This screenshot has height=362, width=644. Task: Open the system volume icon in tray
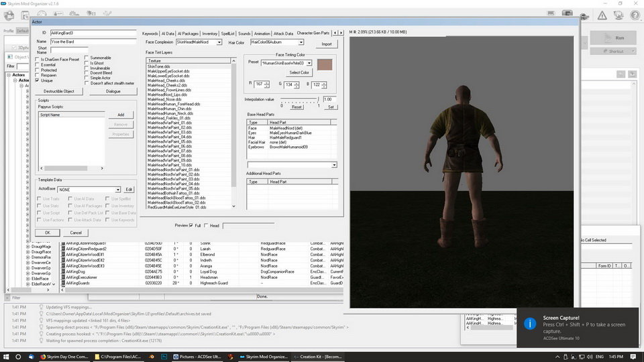pos(590,357)
